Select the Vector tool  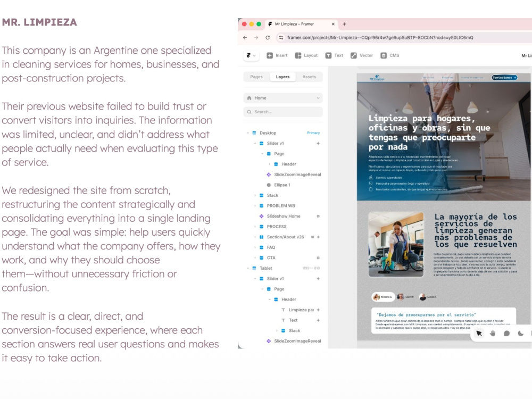click(x=362, y=56)
